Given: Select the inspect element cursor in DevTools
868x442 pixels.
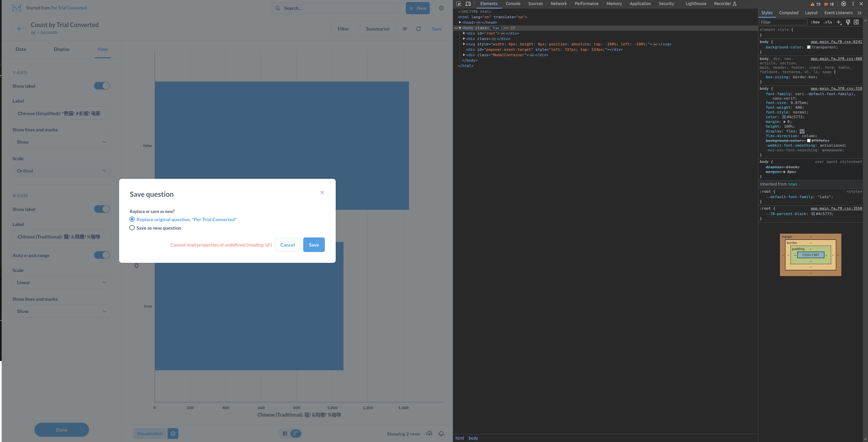Looking at the screenshot, I should point(459,4).
